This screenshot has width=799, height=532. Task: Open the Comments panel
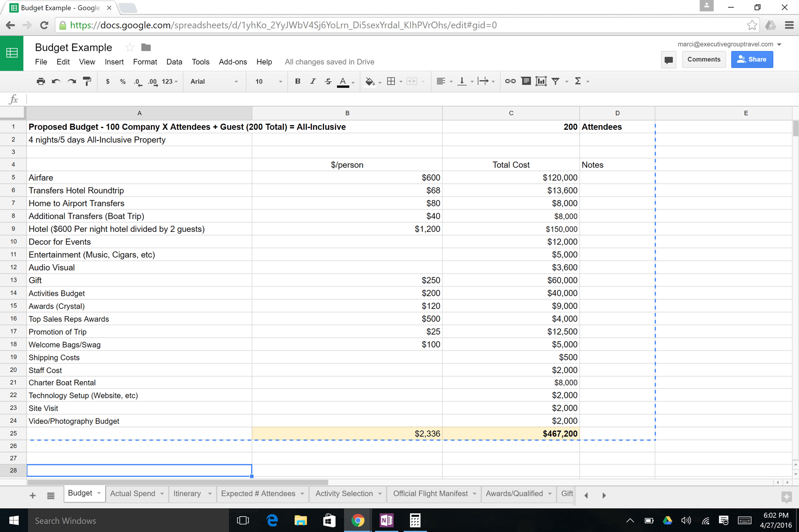704,59
